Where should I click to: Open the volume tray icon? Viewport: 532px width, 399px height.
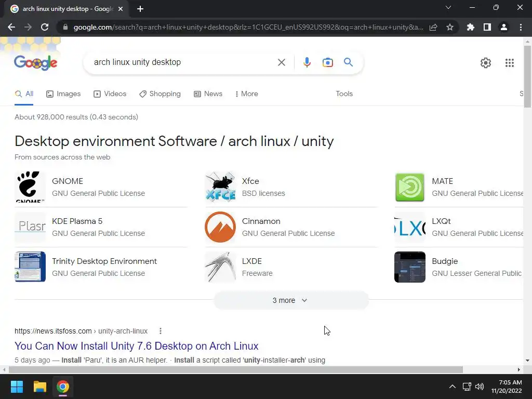(x=480, y=387)
